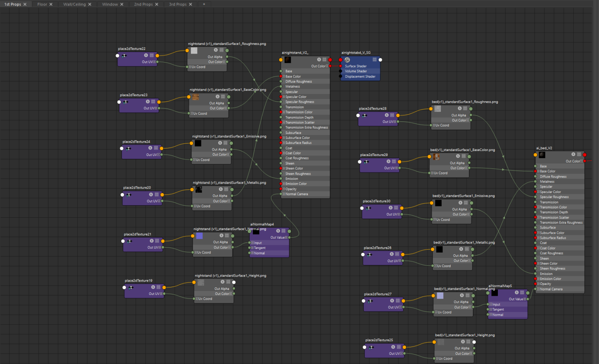Change view mode of place2dTexture22 node

[152, 55]
